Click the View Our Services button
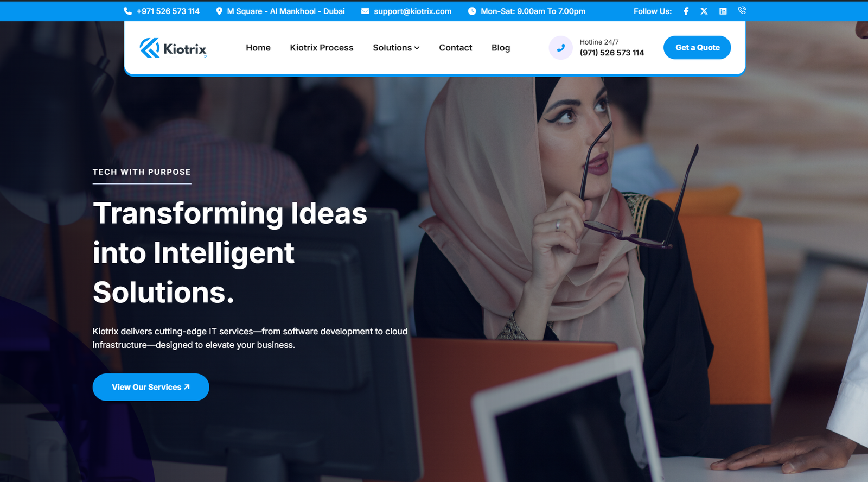The height and width of the screenshot is (482, 868). click(151, 387)
